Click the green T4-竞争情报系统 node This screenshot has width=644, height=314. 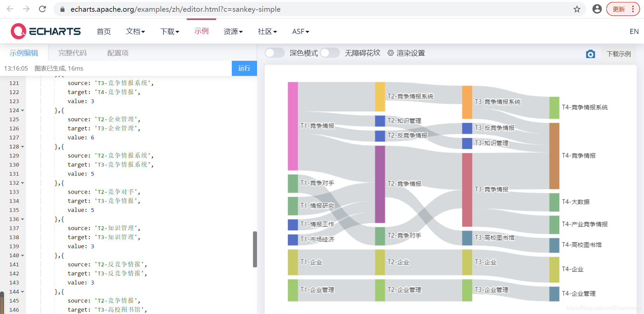click(554, 108)
